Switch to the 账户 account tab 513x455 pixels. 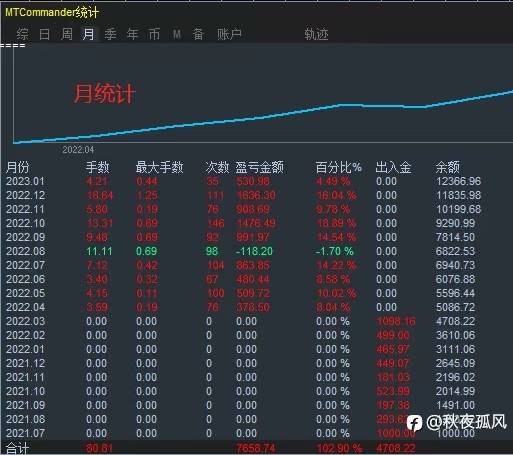pos(229,34)
